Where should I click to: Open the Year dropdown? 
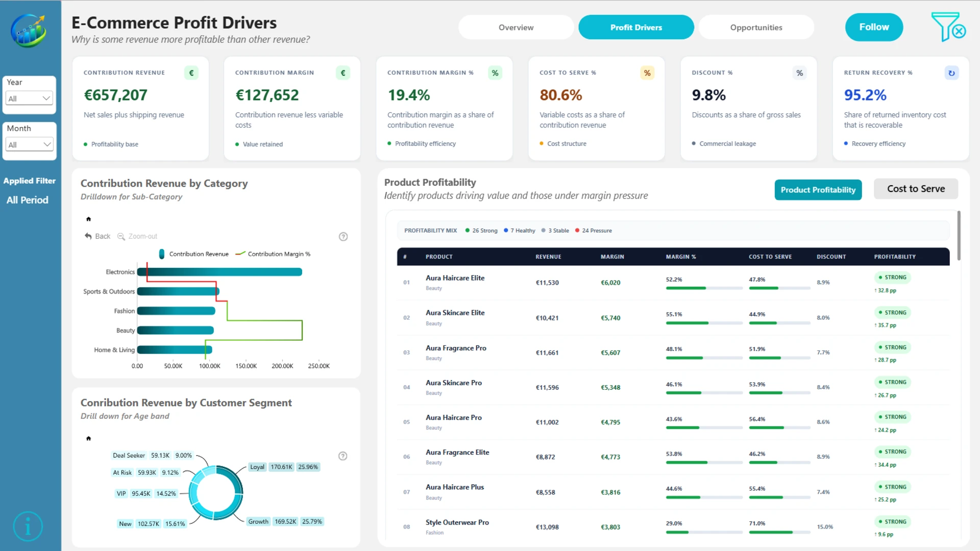pyautogui.click(x=30, y=98)
